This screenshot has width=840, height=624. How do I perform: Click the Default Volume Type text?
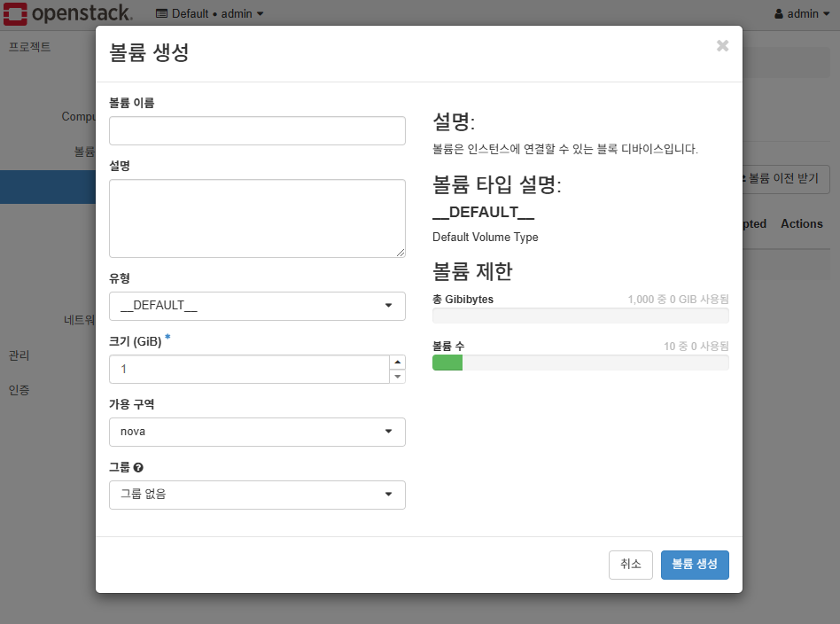click(x=486, y=237)
